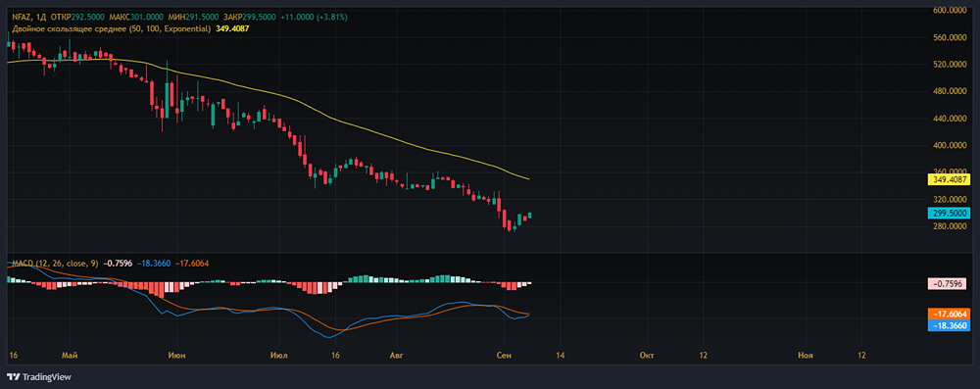Click the 600.0000 price scale label
Viewport: 980px width, 389px height.
coord(951,10)
